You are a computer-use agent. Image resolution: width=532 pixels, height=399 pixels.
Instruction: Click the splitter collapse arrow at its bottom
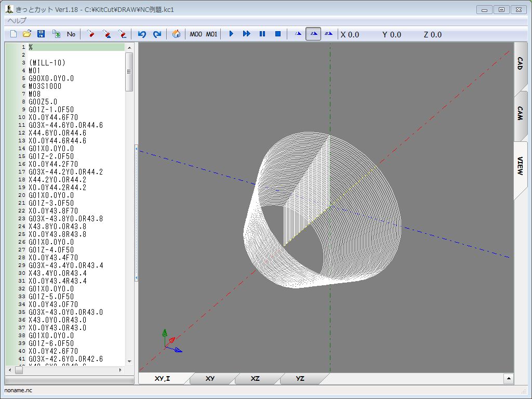[137, 277]
